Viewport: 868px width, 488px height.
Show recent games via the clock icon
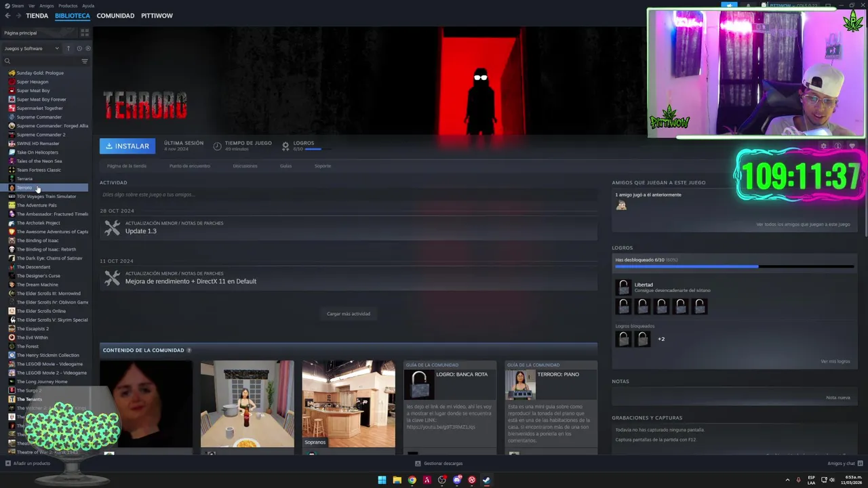coord(79,48)
